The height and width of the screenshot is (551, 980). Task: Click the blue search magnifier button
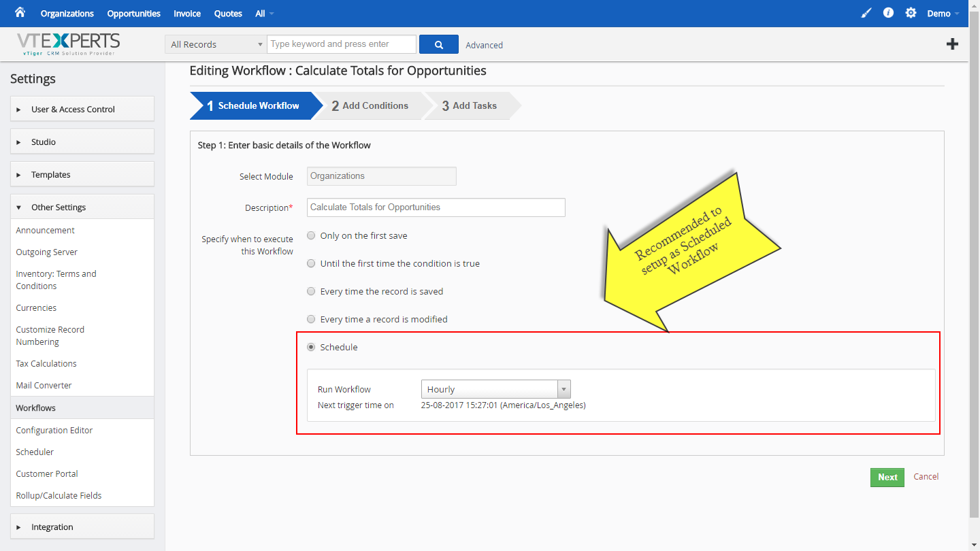click(x=439, y=44)
